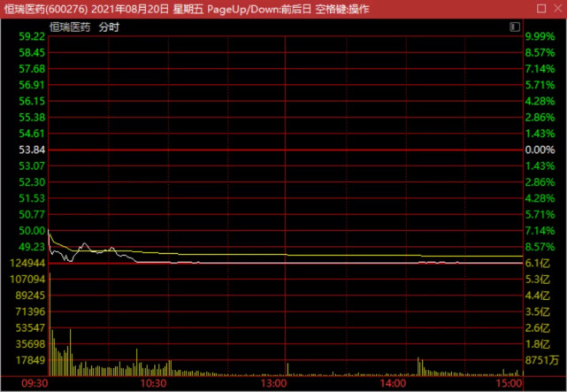Click the title date 2021年08月20日
The width and height of the screenshot is (567, 392).
[130, 9]
